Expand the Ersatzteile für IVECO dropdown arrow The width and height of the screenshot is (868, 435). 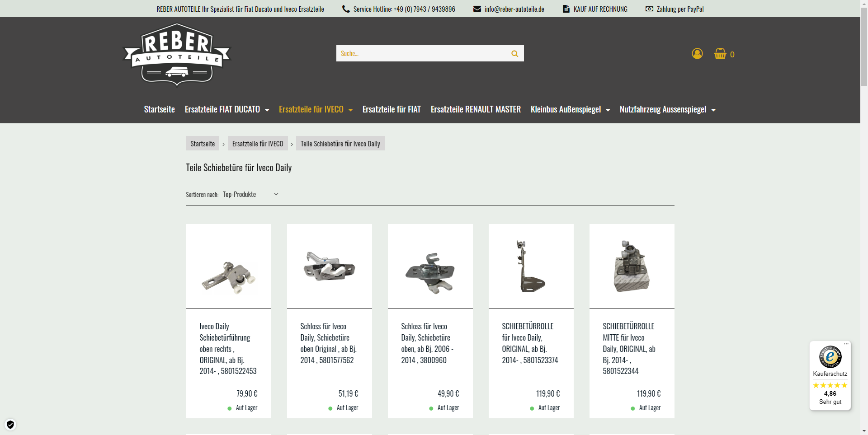350,110
